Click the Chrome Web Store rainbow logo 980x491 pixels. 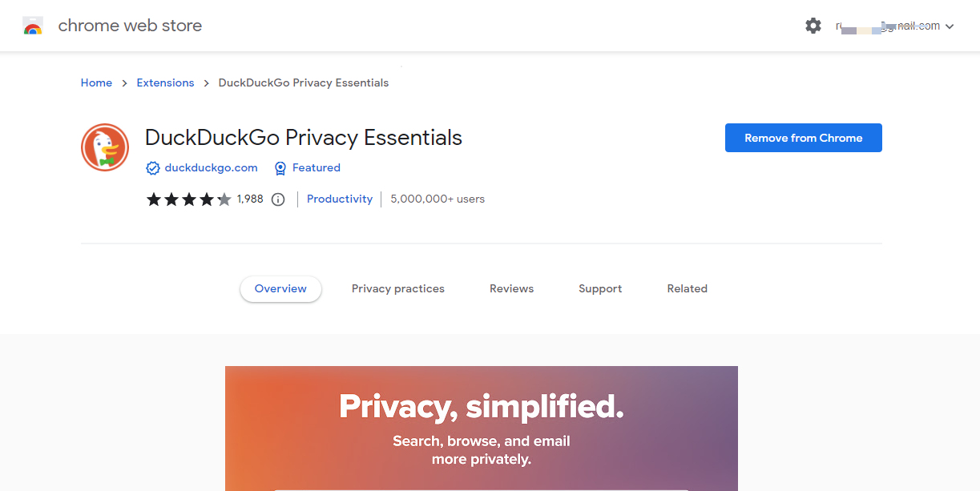pos(33,26)
